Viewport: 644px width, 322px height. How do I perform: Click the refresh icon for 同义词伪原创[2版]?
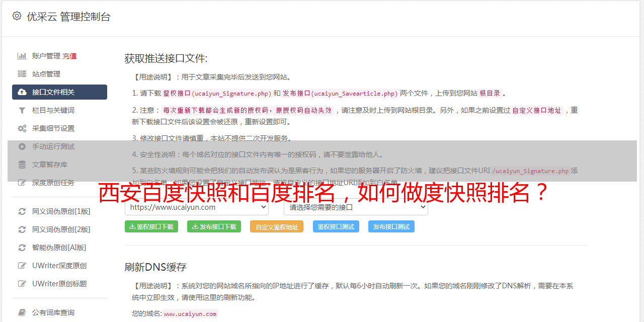(x=22, y=229)
